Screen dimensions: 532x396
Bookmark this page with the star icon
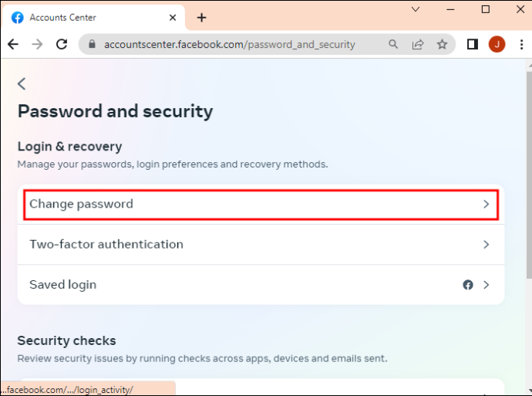click(442, 44)
